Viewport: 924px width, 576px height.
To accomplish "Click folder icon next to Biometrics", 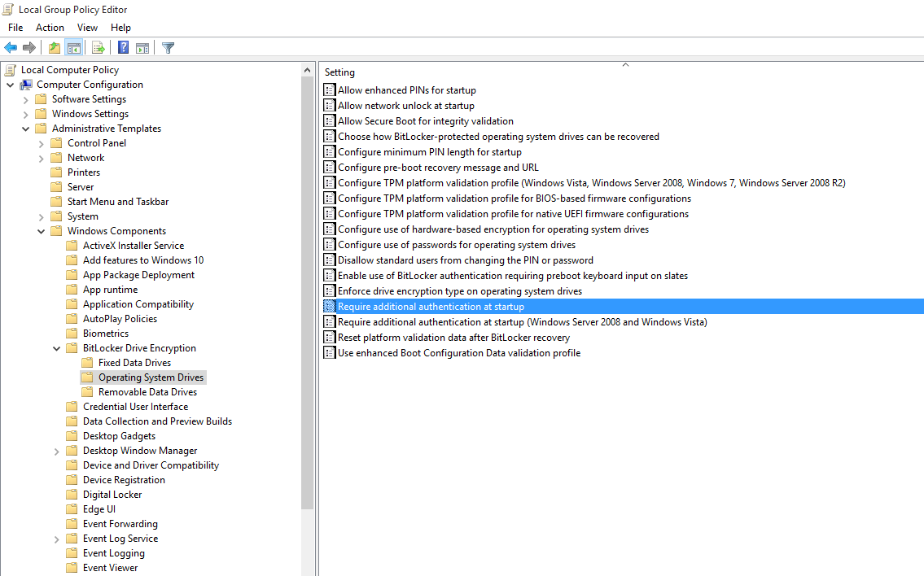I will [x=72, y=334].
